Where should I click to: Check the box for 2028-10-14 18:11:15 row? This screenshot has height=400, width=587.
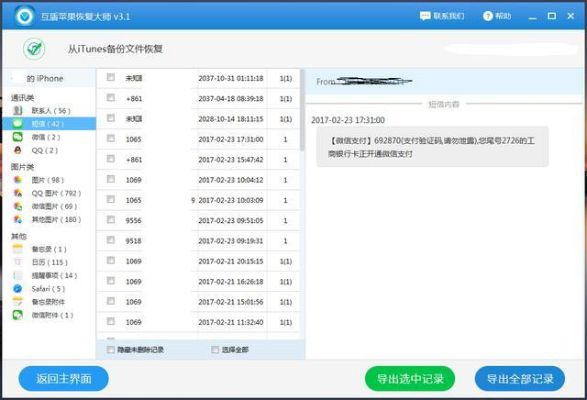pyautogui.click(x=111, y=118)
